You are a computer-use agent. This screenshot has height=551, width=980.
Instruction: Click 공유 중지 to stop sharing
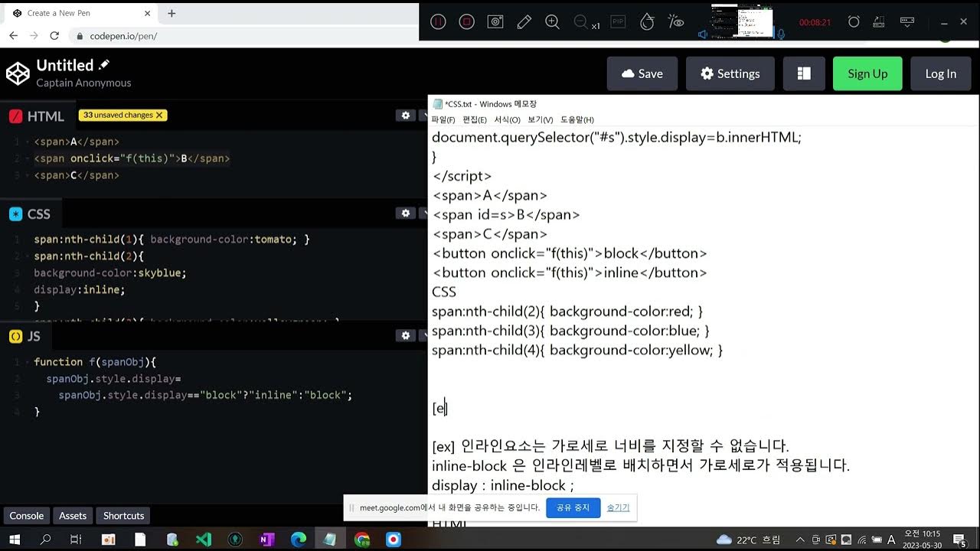tap(573, 507)
